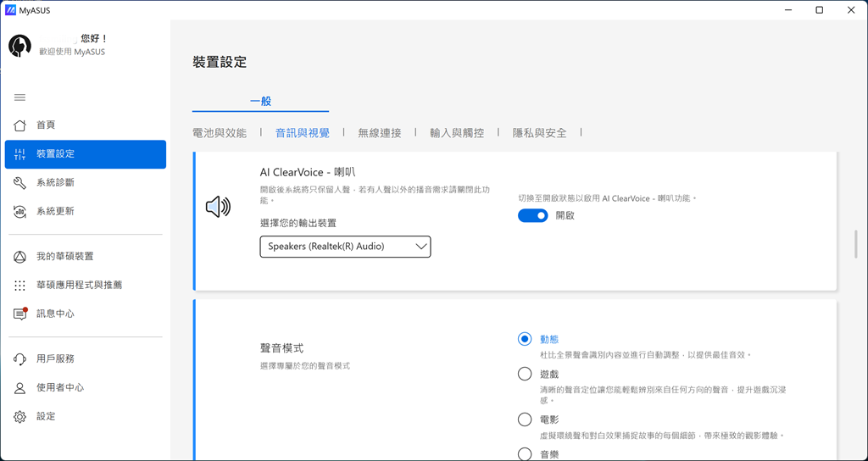
Task: Switch to 無線連接 sub-tab
Action: 380,133
